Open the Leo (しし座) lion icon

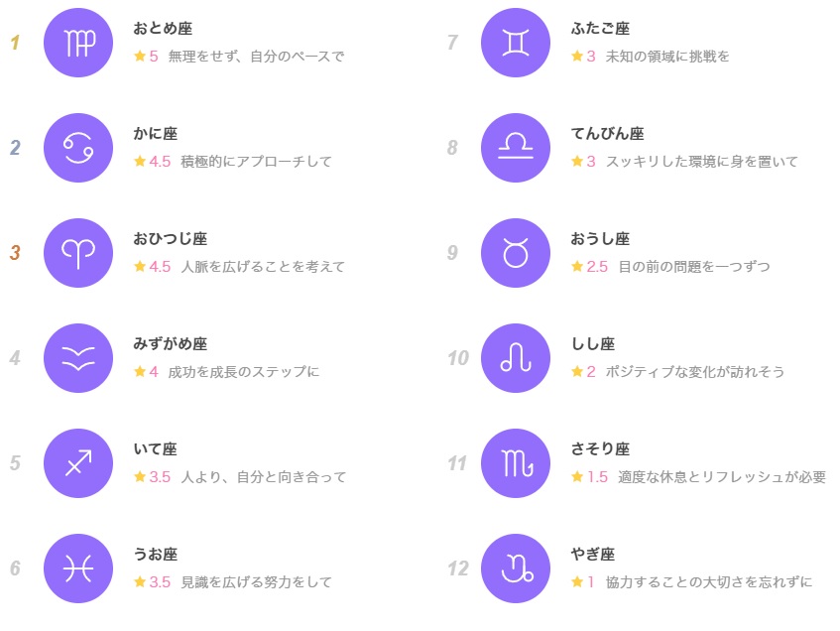(x=516, y=358)
